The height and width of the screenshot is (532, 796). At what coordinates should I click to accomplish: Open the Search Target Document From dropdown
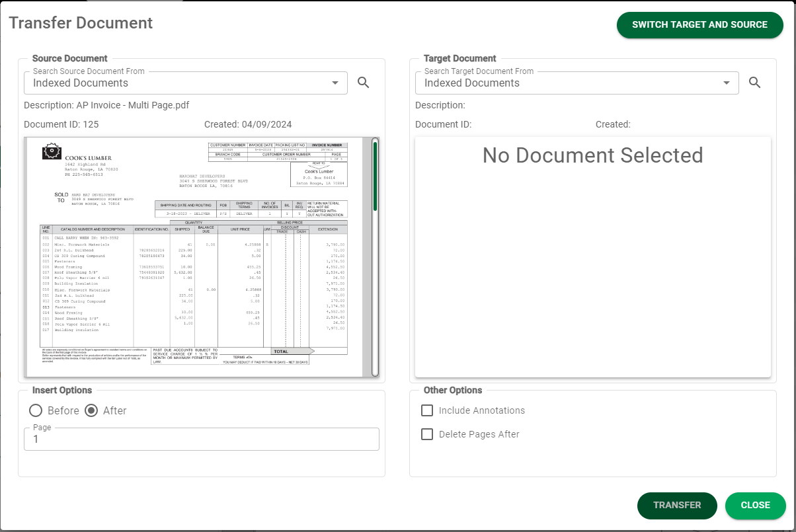click(x=577, y=83)
